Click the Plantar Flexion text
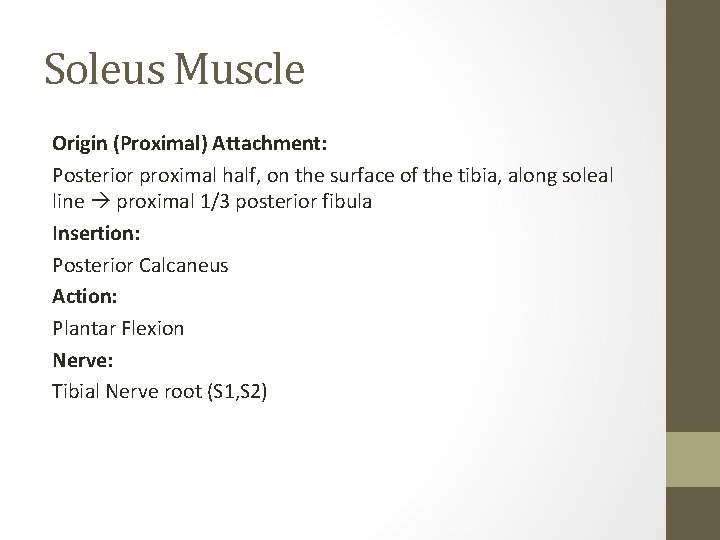The height and width of the screenshot is (540, 720). point(118,328)
